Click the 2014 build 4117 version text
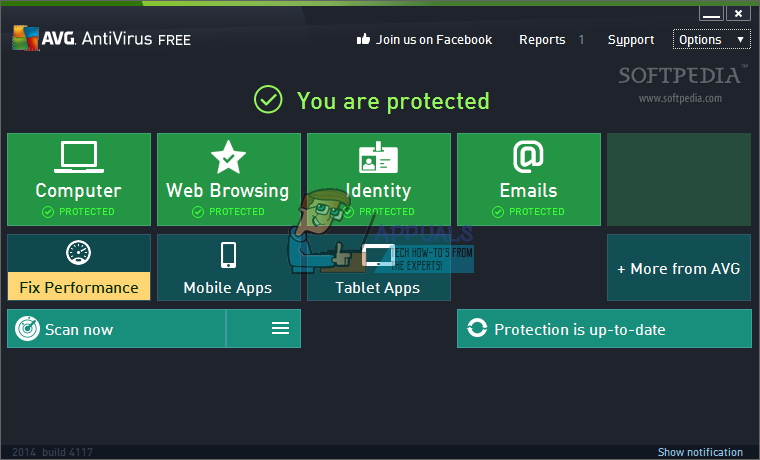The width and height of the screenshot is (760, 460). click(52, 452)
